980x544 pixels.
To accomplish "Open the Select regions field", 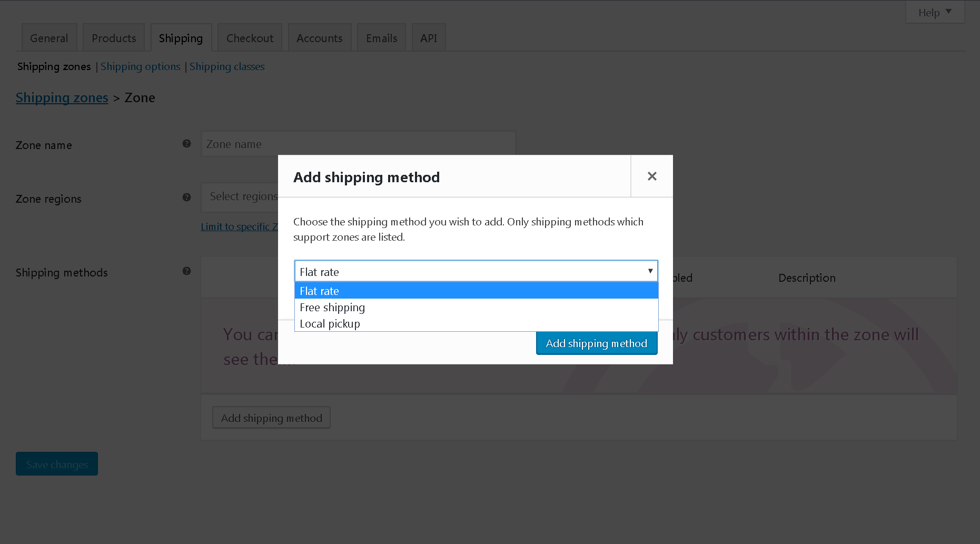I will [x=240, y=197].
